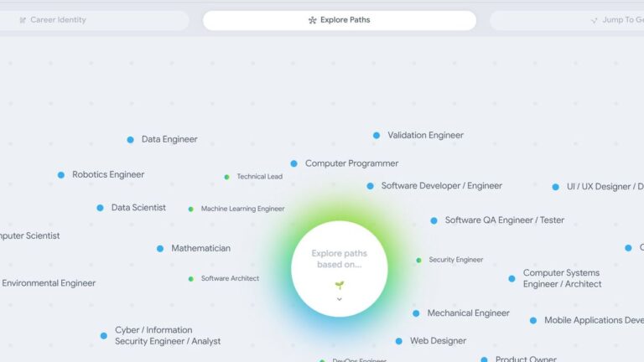Screen dimensions: 644x362
Task: Click the green sprout icon in center circle
Action: click(x=340, y=285)
